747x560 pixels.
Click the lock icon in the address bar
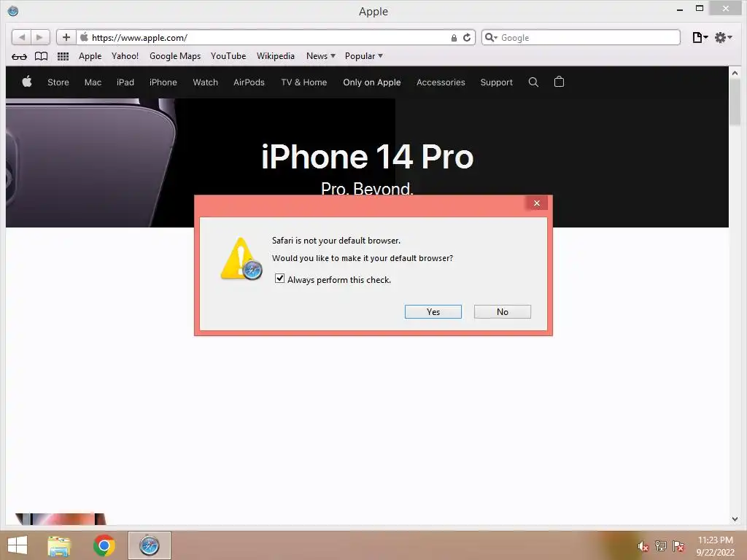point(454,38)
